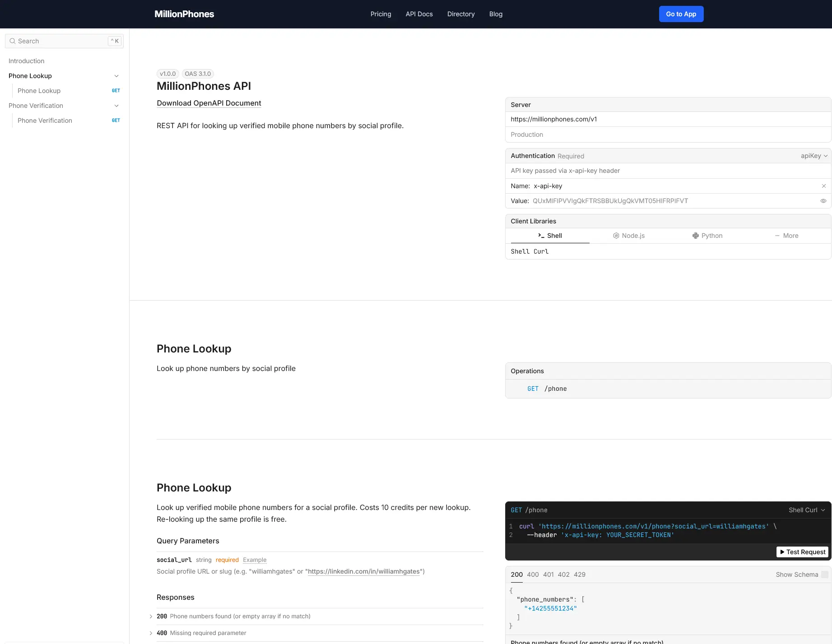Switch to the 400 response tab
The image size is (832, 644).
tap(533, 575)
